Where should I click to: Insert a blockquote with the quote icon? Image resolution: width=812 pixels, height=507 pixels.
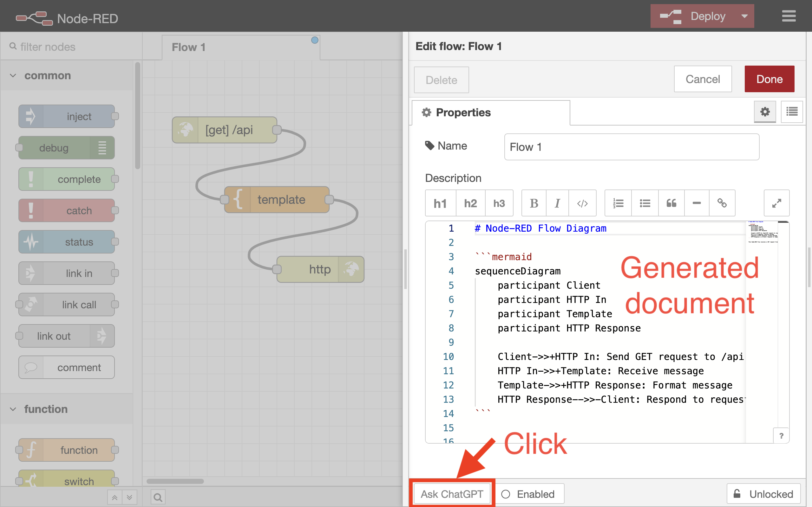[x=671, y=203]
